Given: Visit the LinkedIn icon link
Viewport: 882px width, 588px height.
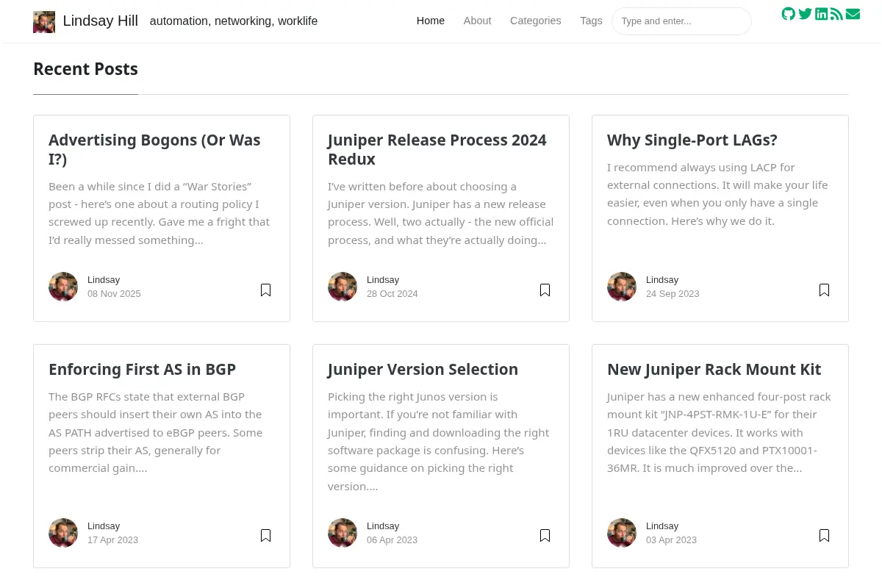Looking at the screenshot, I should [821, 14].
